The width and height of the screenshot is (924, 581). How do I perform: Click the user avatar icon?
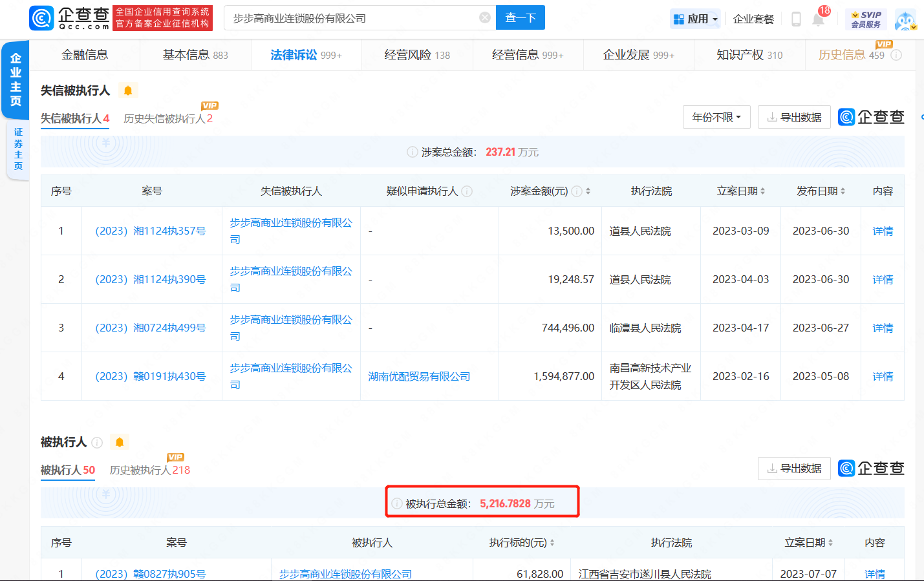pos(905,19)
